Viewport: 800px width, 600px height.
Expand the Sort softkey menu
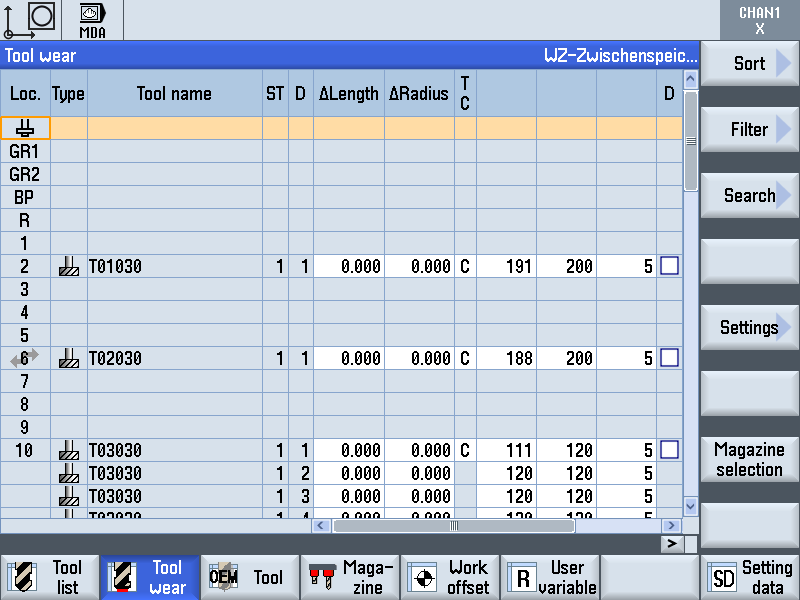[749, 64]
